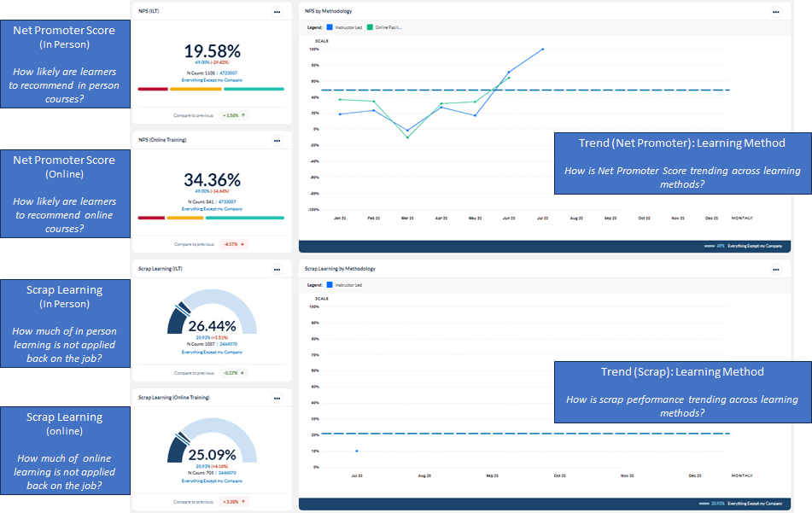Click Everything Except my Company under 34.36%
812x513 pixels.
[x=211, y=208]
